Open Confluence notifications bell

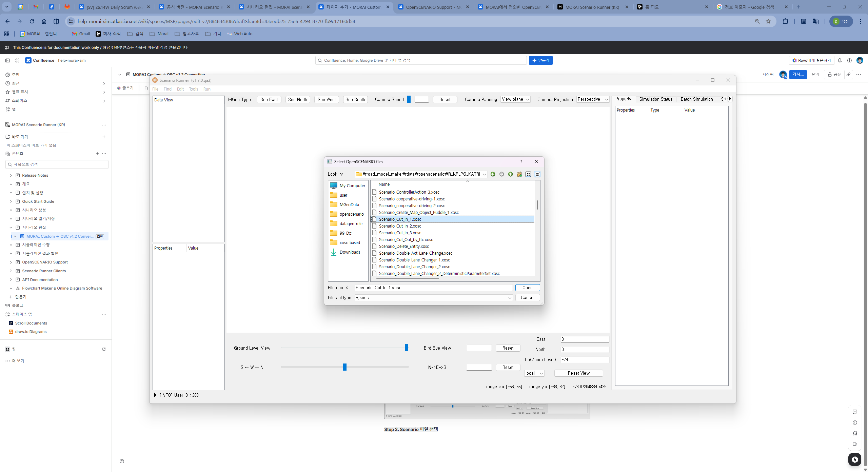point(840,60)
